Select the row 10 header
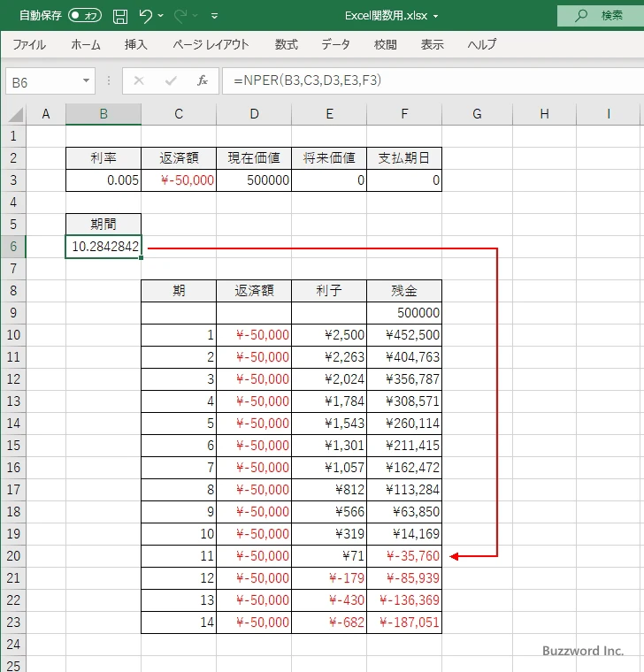Viewport: 644px width, 672px height. (13, 335)
